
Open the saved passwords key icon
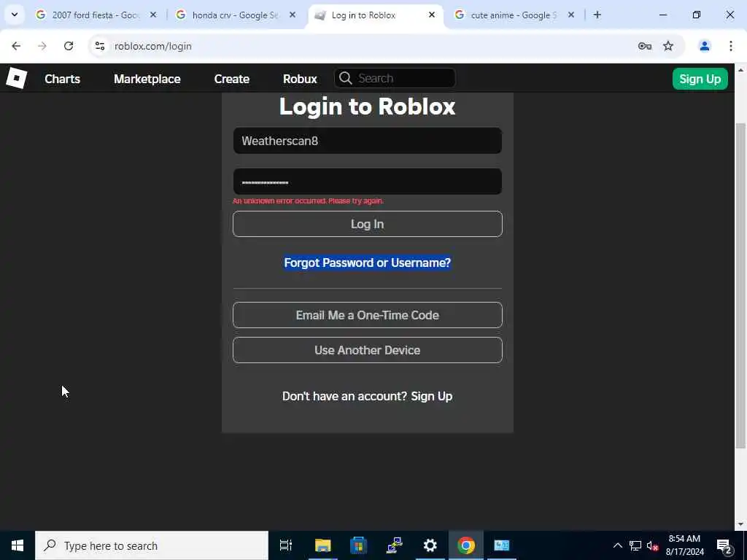coord(645,46)
